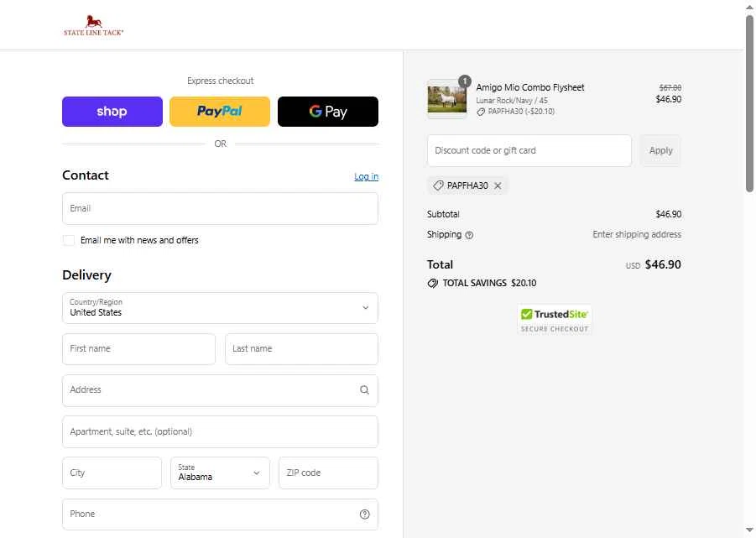This screenshot has height=538, width=756.
Task: Click the State Line Tack logo
Action: [93, 25]
